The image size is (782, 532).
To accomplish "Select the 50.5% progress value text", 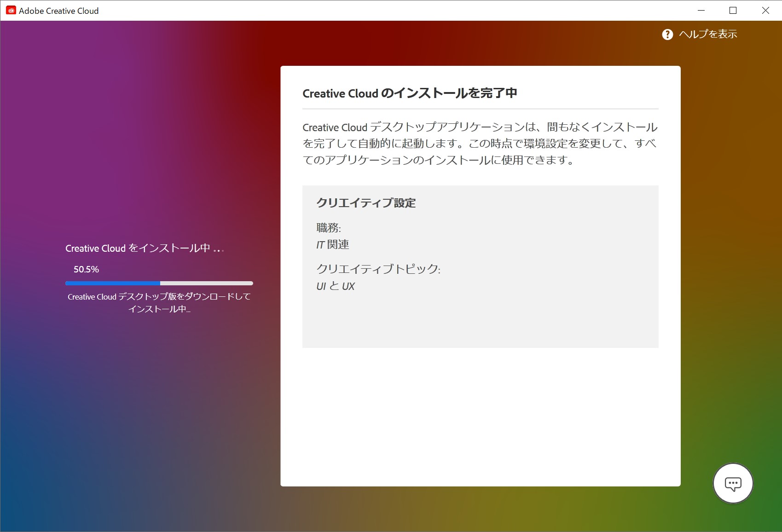I will (x=86, y=269).
